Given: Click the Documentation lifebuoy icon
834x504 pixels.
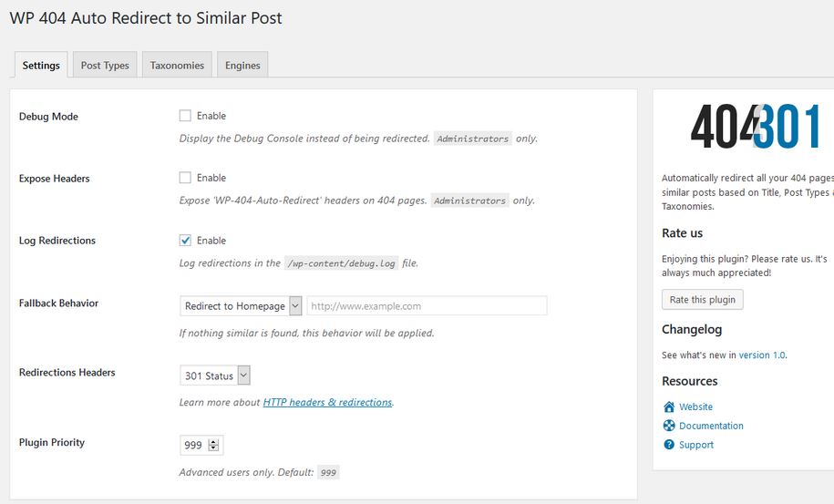Looking at the screenshot, I should (x=669, y=426).
